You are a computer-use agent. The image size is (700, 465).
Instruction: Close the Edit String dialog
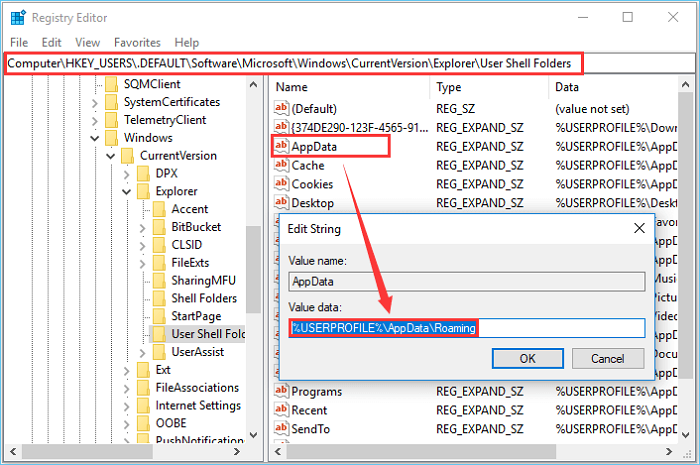coord(638,229)
